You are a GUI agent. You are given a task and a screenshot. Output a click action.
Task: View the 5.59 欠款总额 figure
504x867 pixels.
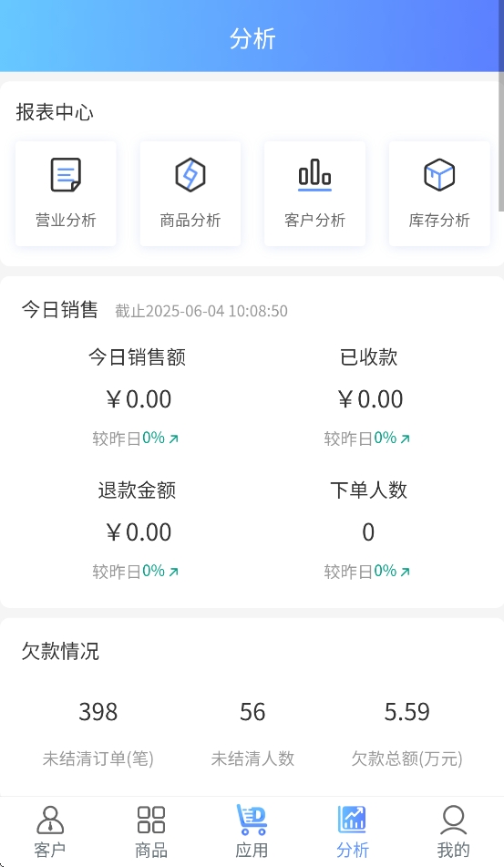click(x=407, y=712)
